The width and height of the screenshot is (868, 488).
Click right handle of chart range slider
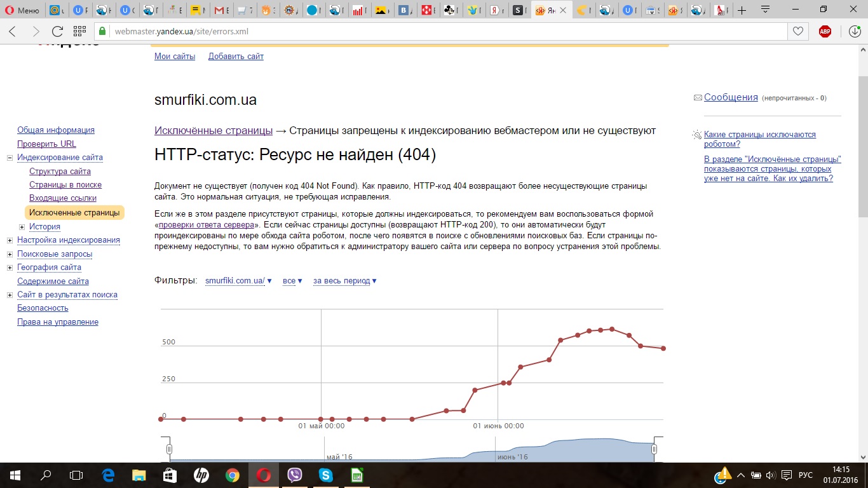[x=654, y=449]
